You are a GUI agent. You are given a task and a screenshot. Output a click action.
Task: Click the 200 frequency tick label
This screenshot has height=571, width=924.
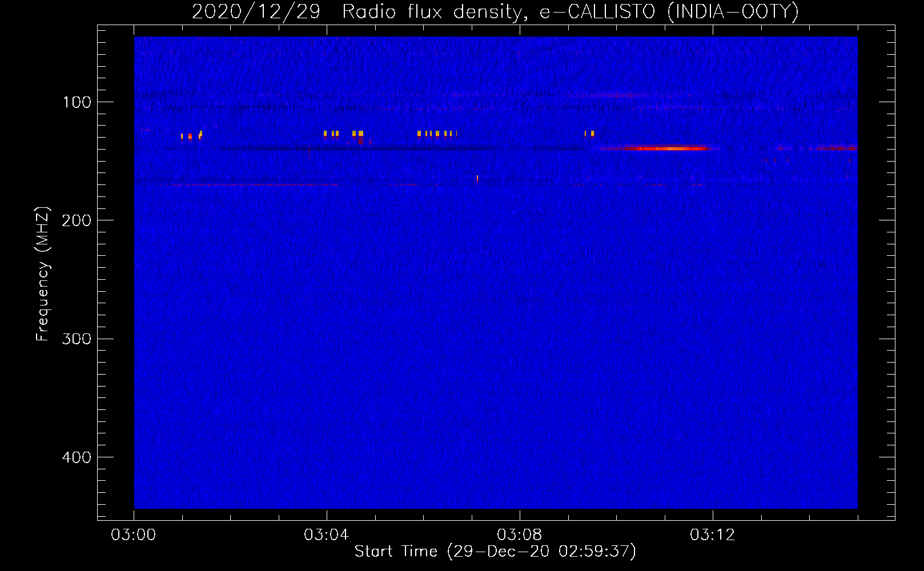(x=77, y=220)
